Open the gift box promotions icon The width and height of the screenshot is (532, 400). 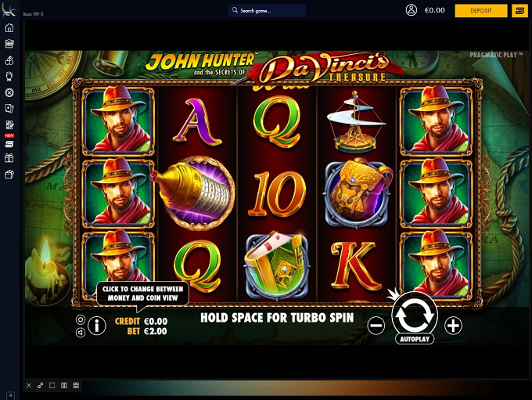9,158
